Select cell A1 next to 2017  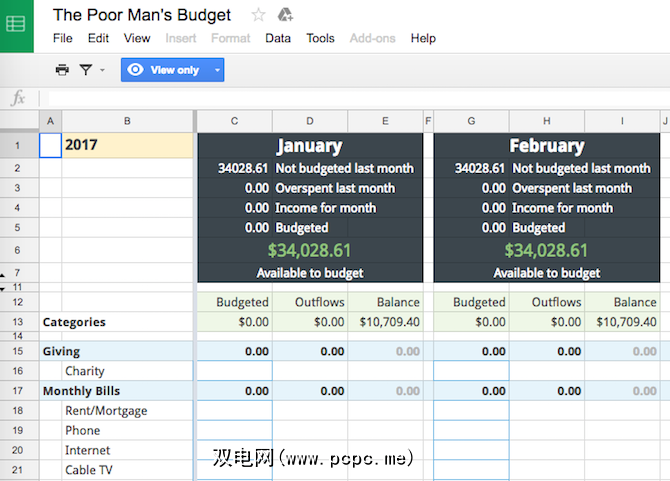point(50,145)
